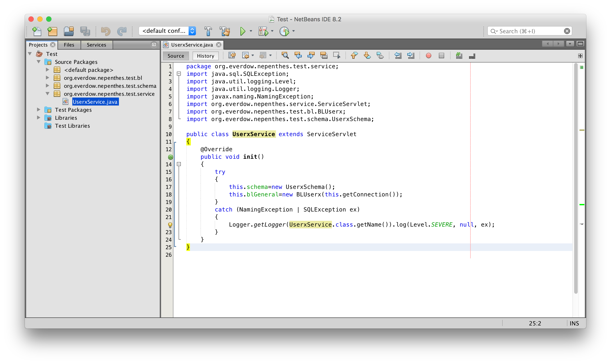The width and height of the screenshot is (611, 364).
Task: Collapse org.everdow.nepenthes.test.service package
Action: point(48,94)
